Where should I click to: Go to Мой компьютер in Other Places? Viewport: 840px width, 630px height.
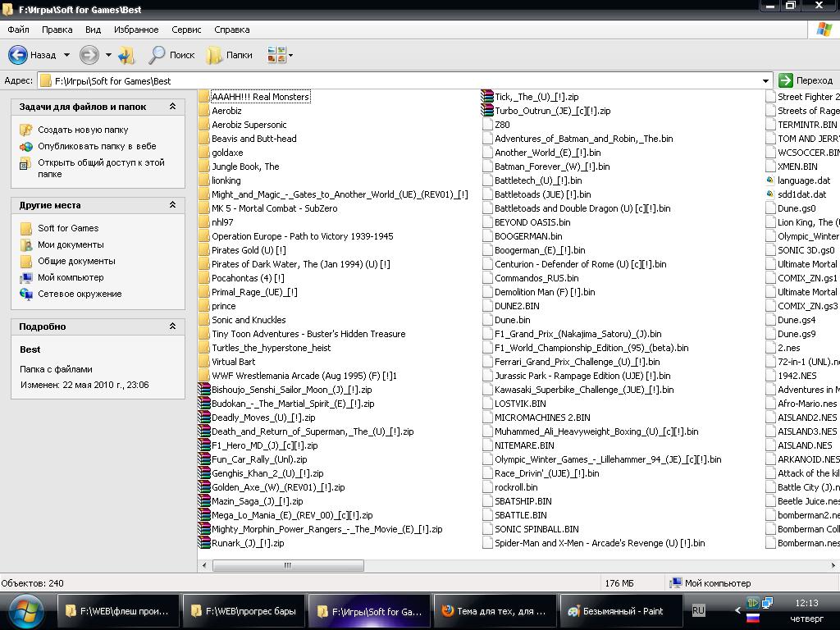pyautogui.click(x=71, y=277)
